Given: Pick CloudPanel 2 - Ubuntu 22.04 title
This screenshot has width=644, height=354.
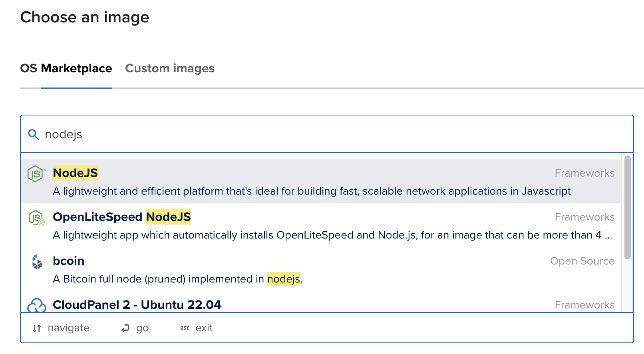Looking at the screenshot, I should [x=137, y=305].
